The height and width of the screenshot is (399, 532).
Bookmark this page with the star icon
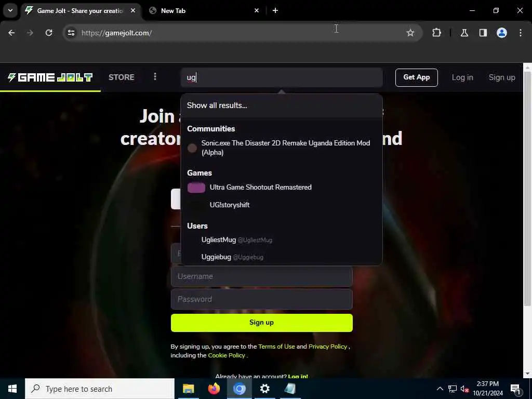coord(410,33)
